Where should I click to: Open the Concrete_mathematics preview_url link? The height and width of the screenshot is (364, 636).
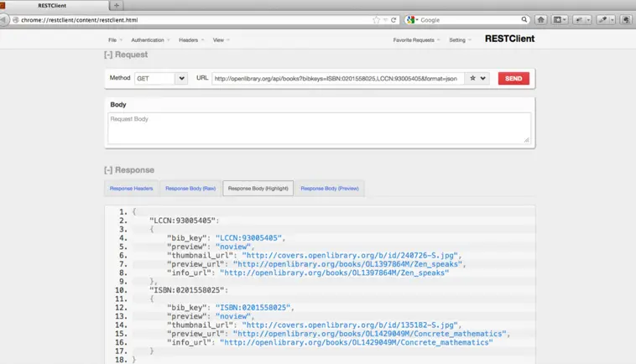point(369,334)
